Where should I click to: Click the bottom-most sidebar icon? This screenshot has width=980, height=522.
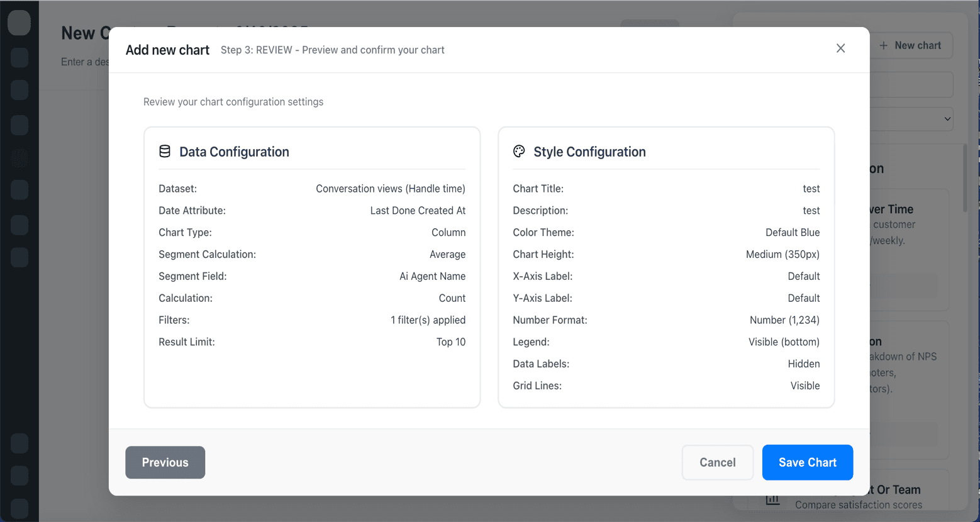(19, 509)
